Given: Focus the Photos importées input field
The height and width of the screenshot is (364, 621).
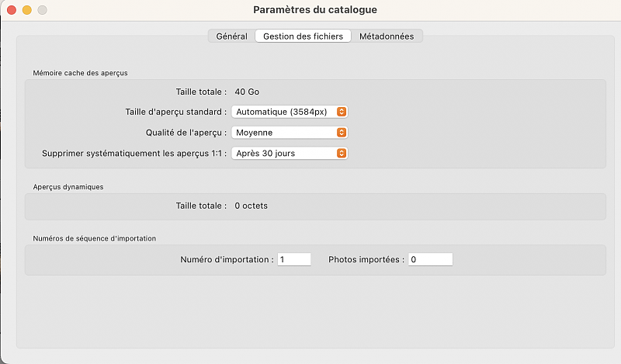Looking at the screenshot, I should pyautogui.click(x=430, y=260).
